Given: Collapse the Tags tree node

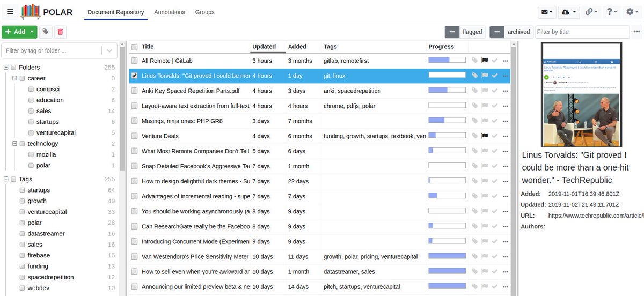Looking at the screenshot, I should [x=5, y=179].
